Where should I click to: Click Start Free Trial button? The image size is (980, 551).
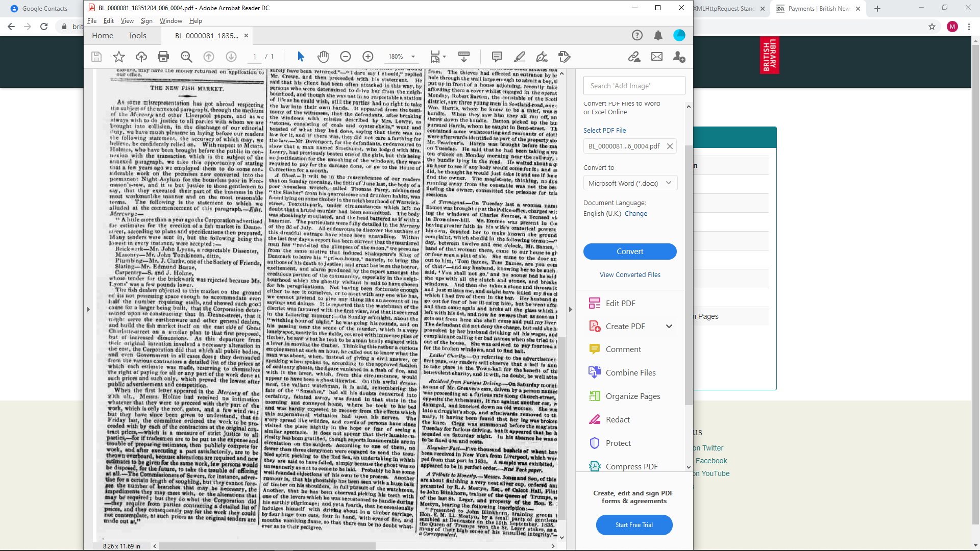coord(634,525)
